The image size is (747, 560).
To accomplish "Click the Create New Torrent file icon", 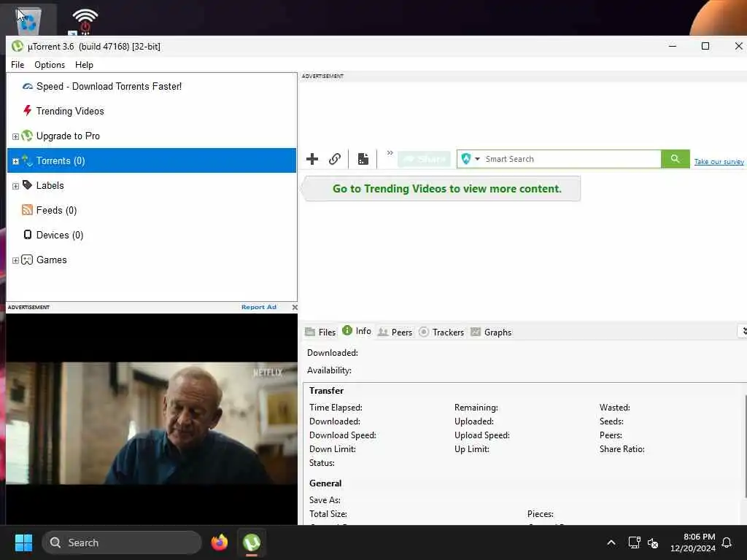I will click(363, 159).
